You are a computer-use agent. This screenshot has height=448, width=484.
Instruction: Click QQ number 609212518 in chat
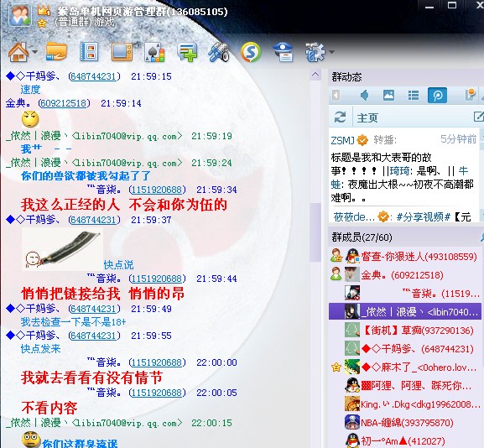pyautogui.click(x=64, y=103)
